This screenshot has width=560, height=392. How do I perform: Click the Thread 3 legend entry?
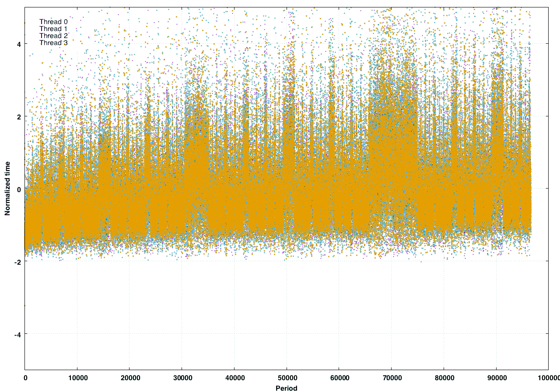click(x=53, y=42)
